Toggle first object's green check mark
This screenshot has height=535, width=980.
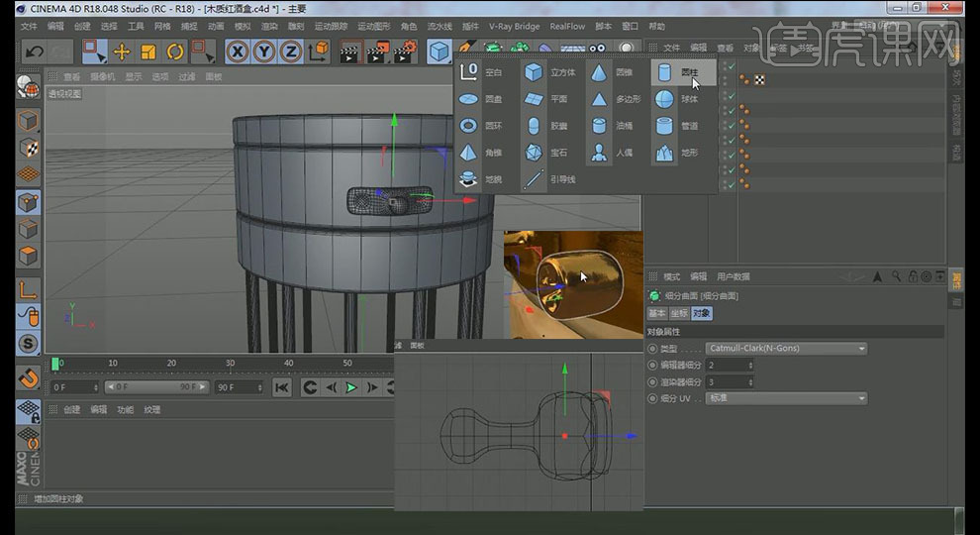[x=732, y=65]
